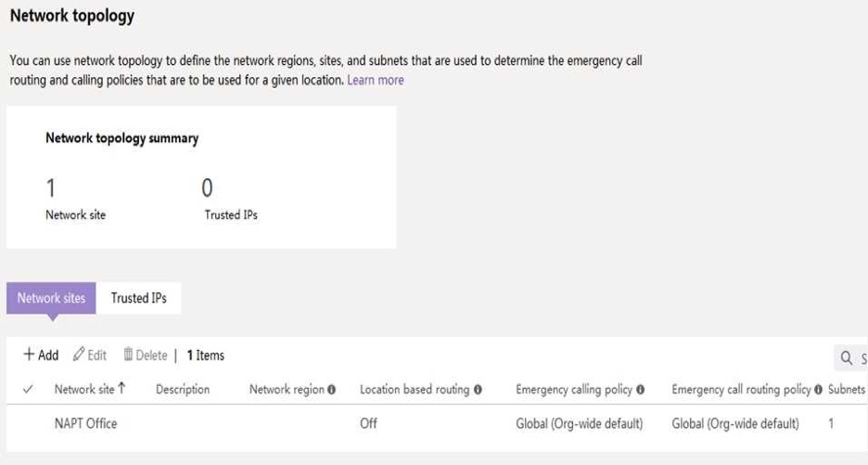The height and width of the screenshot is (465, 868).
Task: Click the Network region info icon
Action: pos(332,390)
